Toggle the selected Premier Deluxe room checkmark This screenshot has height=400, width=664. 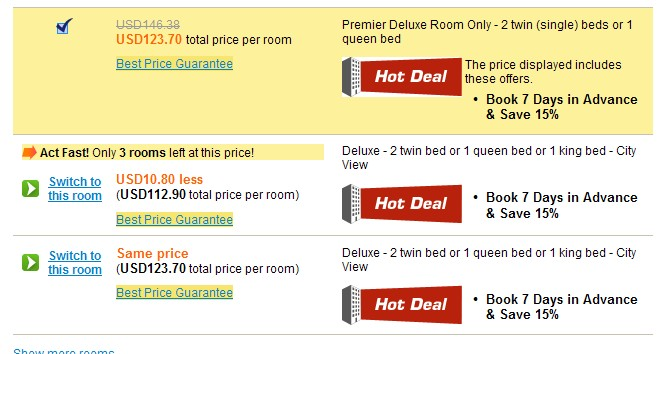click(64, 26)
